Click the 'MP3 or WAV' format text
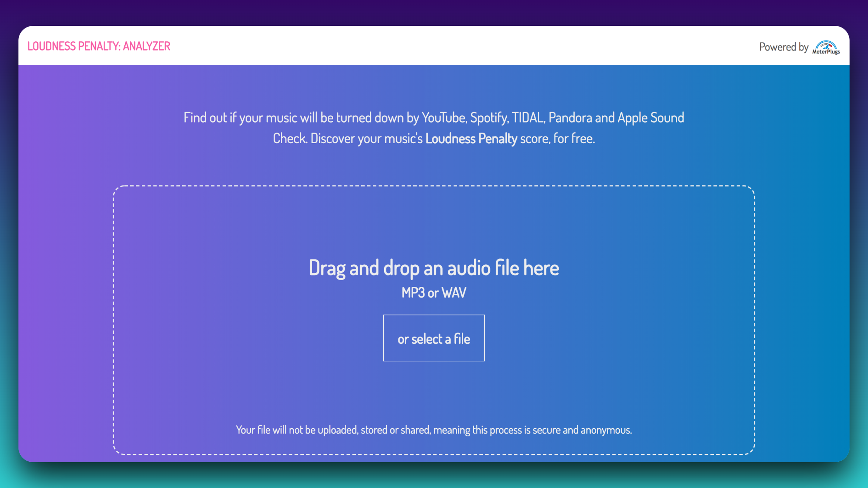Image resolution: width=868 pixels, height=488 pixels. 434,293
